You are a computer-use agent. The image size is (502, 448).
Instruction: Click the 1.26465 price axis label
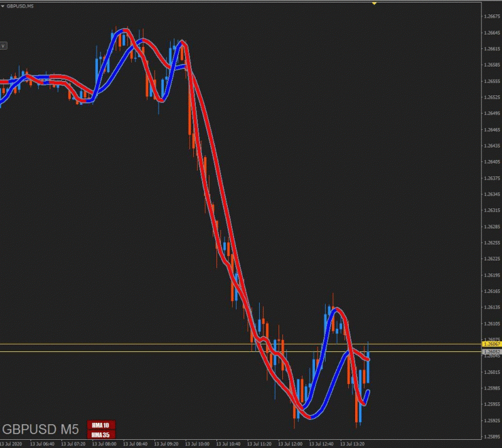pos(492,130)
